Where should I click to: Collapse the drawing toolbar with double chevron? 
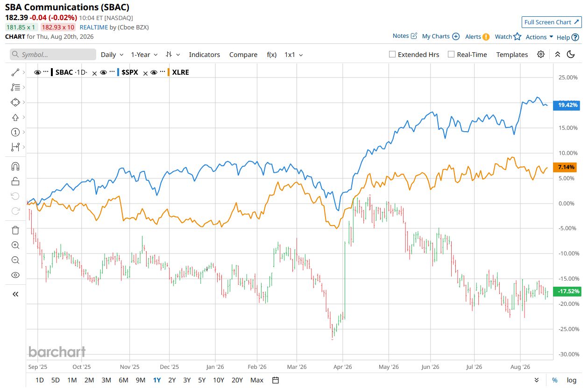(15, 294)
